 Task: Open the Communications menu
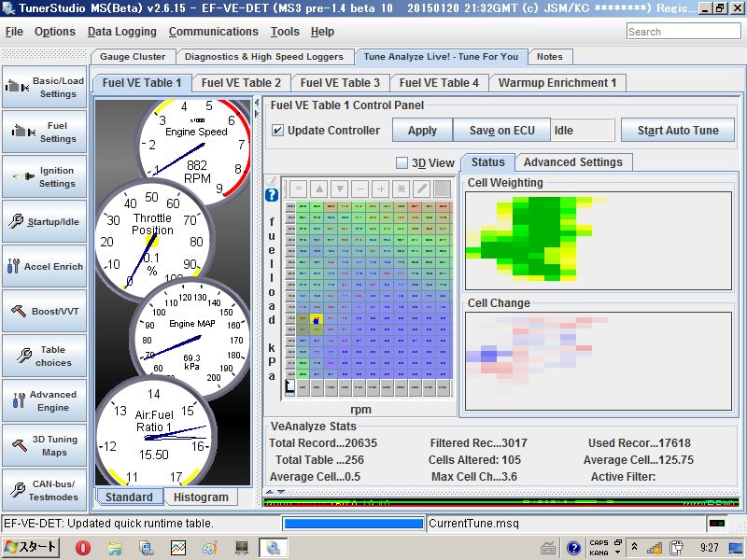pos(214,32)
